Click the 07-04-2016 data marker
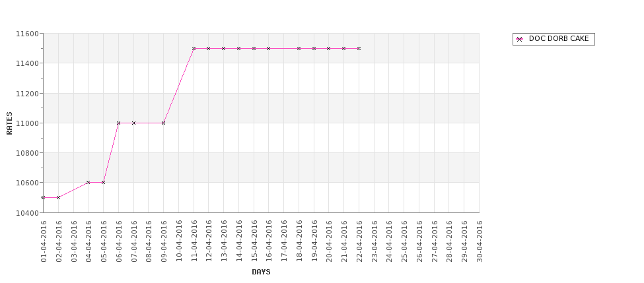The width and height of the screenshot is (644, 283). coord(133,123)
